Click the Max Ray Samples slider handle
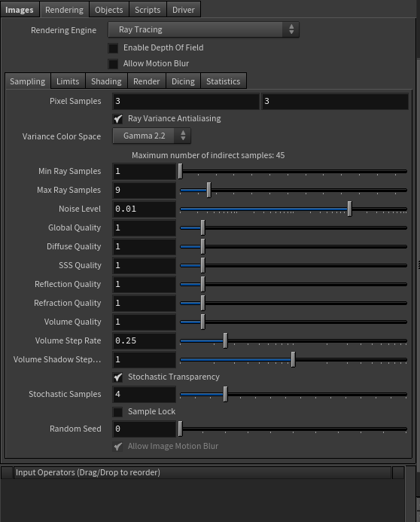The image size is (420, 522). point(208,190)
